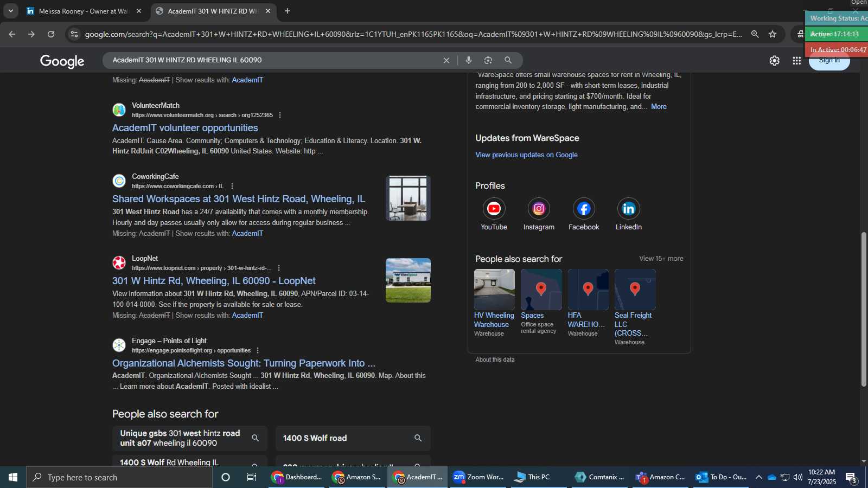Clear the Google search box text
The height and width of the screenshot is (488, 868).
(446, 60)
